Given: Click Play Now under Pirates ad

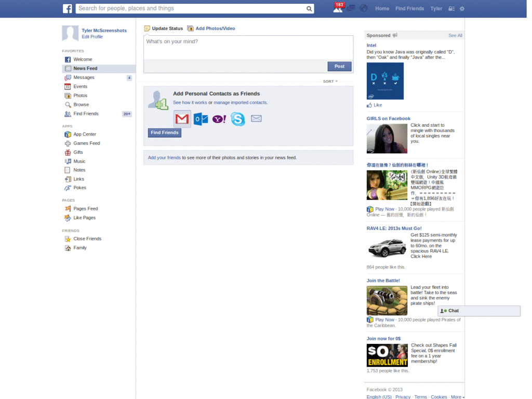Looking at the screenshot, I should click(x=384, y=320).
